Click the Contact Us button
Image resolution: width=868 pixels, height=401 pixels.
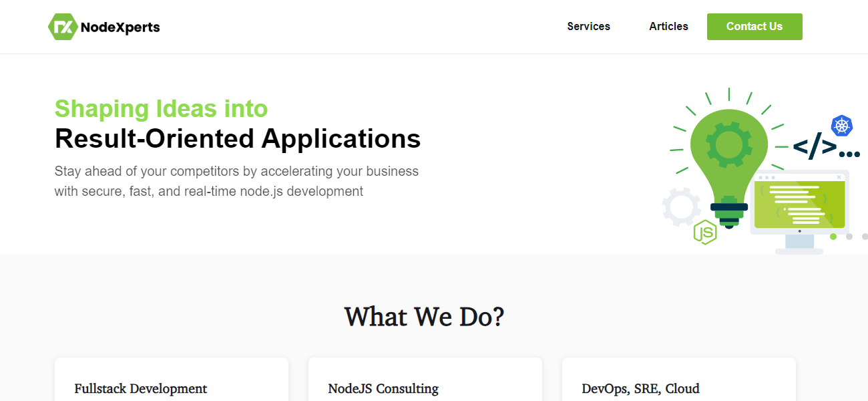coord(754,27)
